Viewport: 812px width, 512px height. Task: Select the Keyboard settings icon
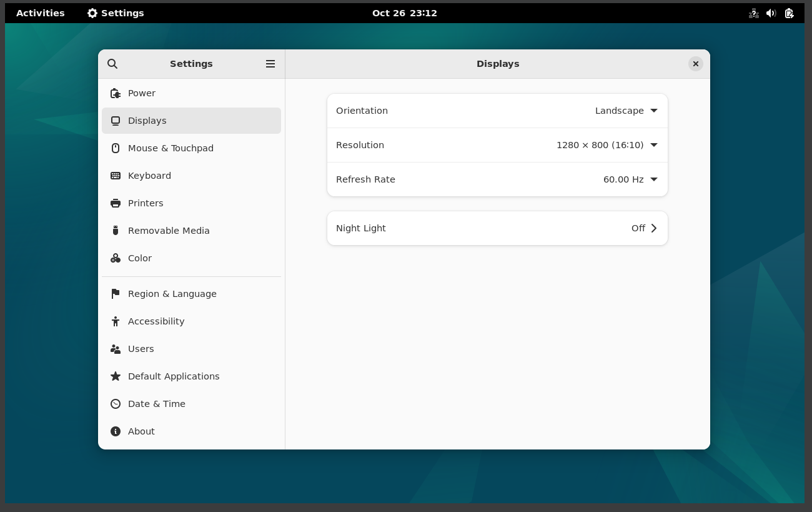(116, 176)
